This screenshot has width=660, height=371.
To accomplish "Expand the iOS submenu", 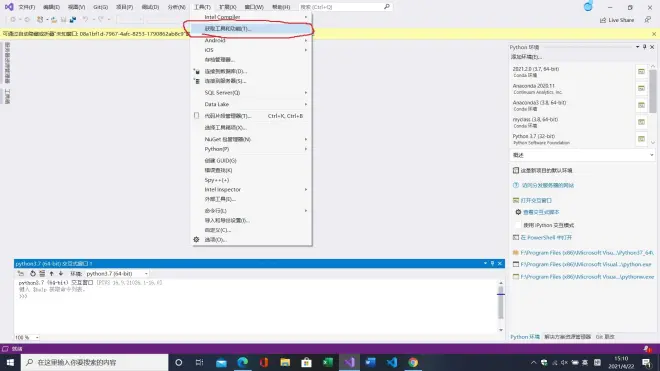I will [252, 50].
